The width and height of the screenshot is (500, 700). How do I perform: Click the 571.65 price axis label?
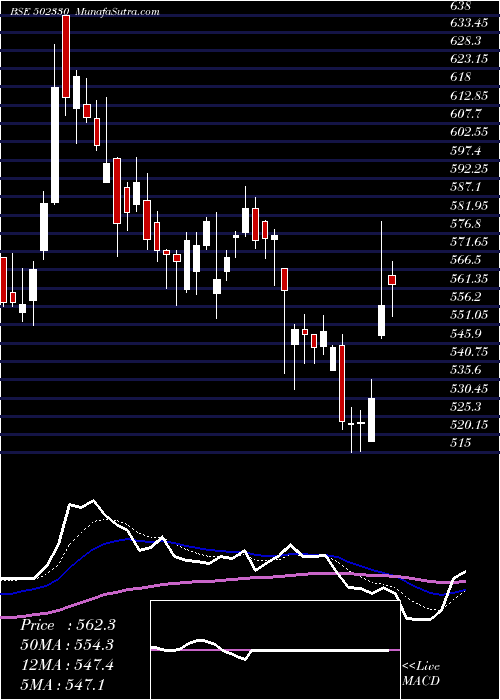(x=468, y=242)
